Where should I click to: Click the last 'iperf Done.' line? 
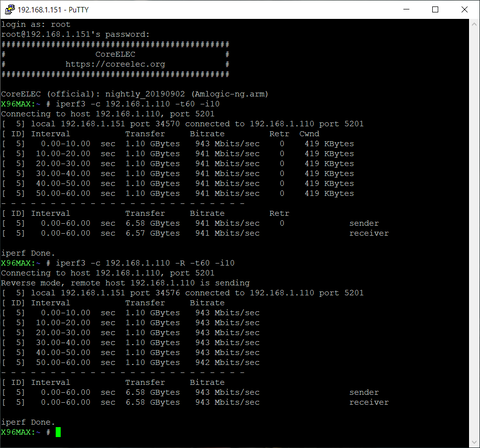(x=28, y=422)
